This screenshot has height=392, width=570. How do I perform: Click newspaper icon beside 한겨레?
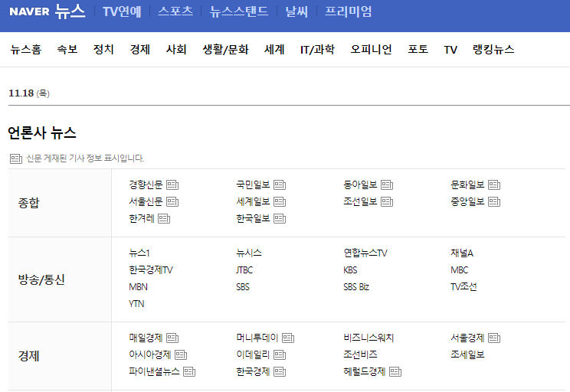tap(164, 219)
